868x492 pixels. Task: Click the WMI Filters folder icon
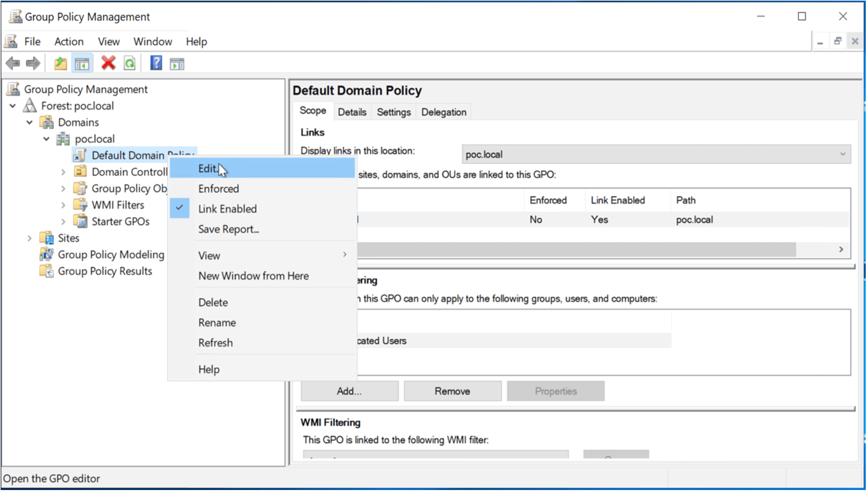[x=80, y=205]
